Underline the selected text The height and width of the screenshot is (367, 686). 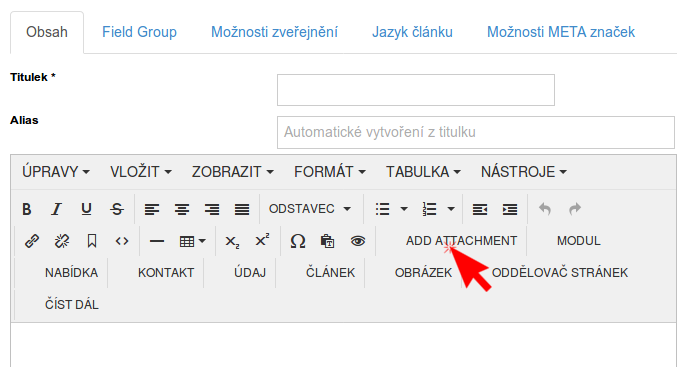pos(87,209)
